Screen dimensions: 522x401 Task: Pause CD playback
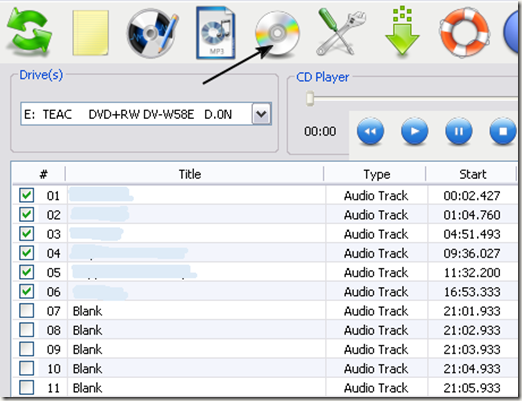[x=459, y=131]
